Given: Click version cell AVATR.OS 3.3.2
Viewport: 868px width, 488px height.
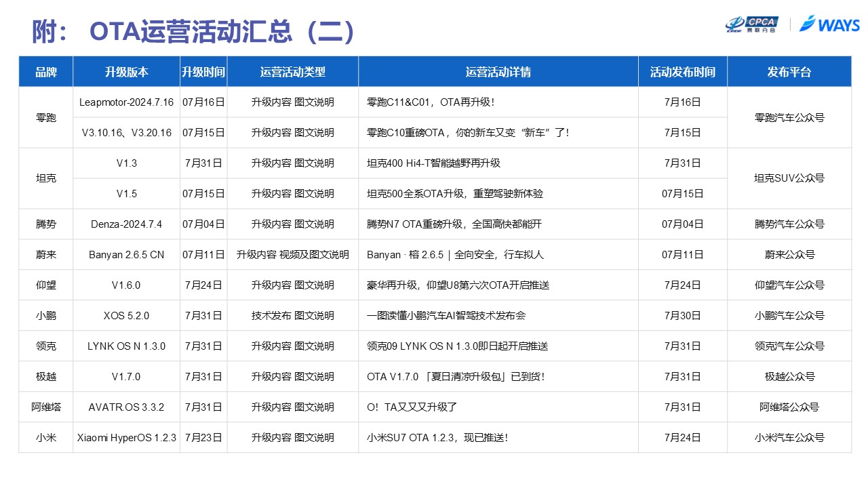Looking at the screenshot, I should pos(126,407).
